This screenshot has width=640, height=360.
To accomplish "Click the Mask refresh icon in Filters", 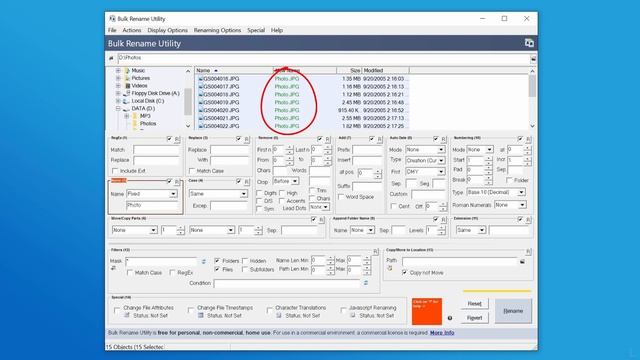I will (x=204, y=261).
